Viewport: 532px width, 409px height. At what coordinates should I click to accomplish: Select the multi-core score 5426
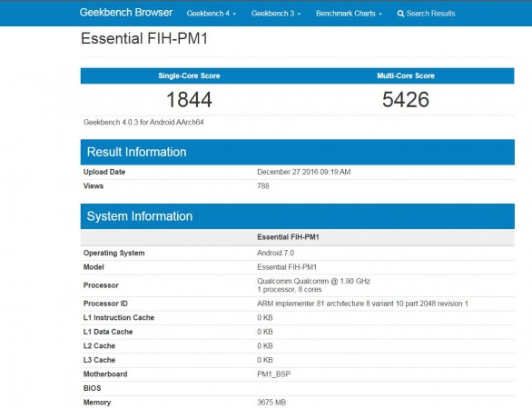pos(406,100)
